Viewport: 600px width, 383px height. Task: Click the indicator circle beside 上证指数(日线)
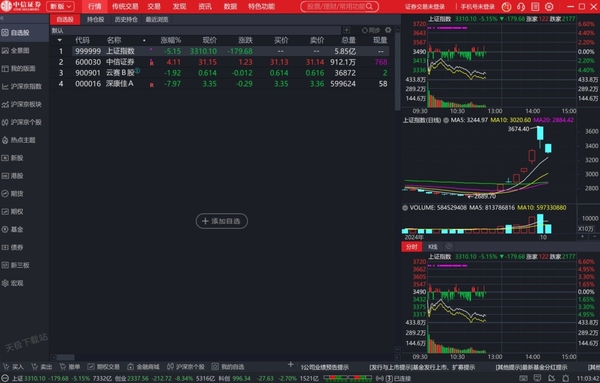(x=446, y=120)
